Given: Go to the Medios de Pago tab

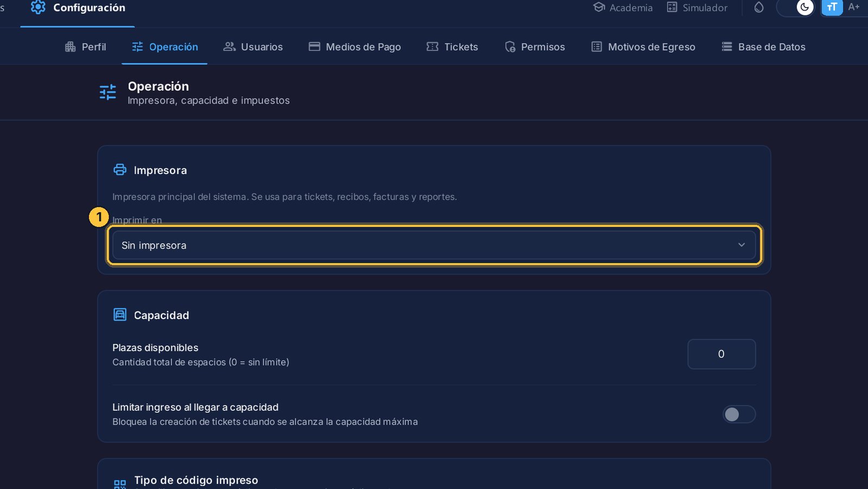Looking at the screenshot, I should point(355,47).
